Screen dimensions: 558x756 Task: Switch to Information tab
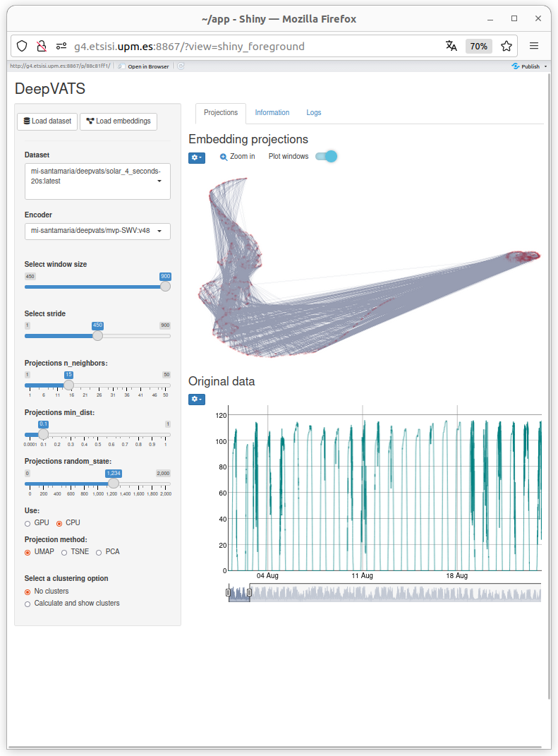272,113
